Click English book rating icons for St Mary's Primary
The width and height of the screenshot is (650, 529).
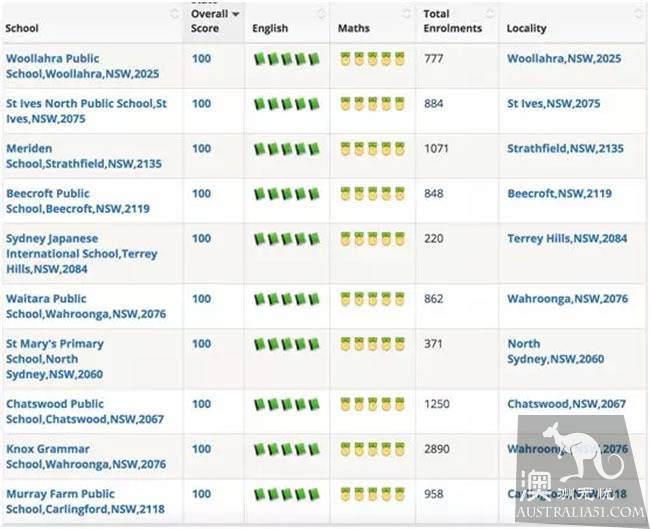pos(287,344)
